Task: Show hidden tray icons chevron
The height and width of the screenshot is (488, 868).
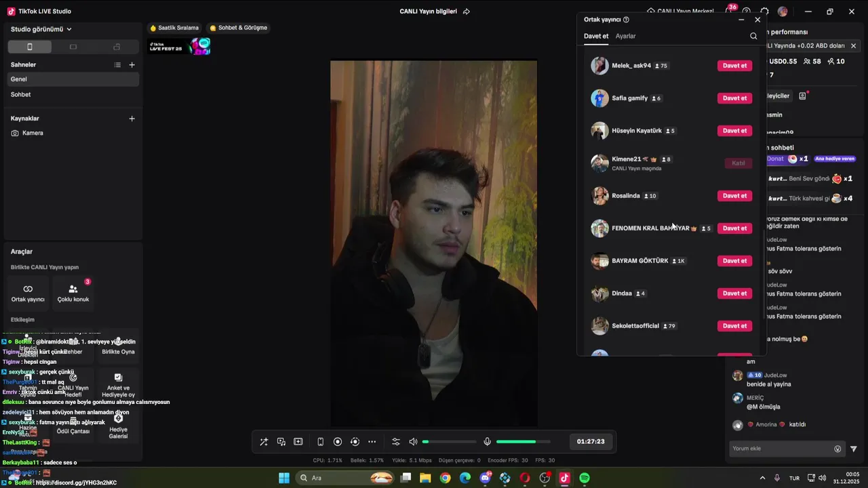Action: tap(762, 478)
